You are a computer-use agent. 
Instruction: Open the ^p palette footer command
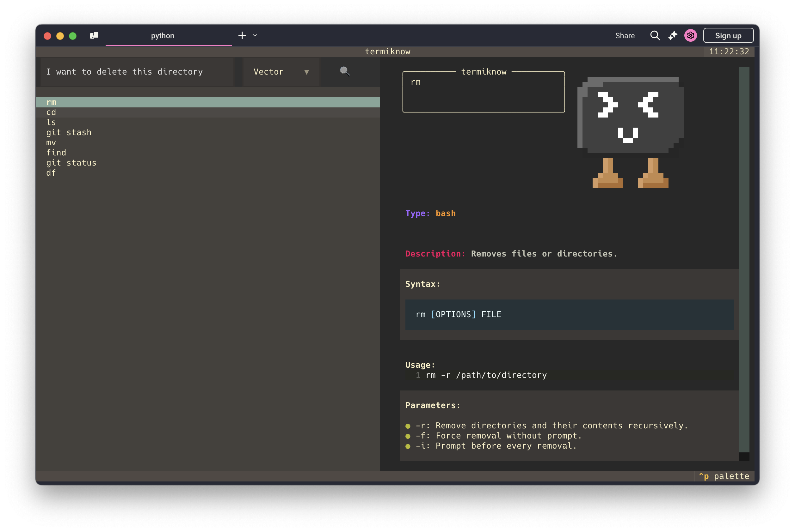pos(724,476)
